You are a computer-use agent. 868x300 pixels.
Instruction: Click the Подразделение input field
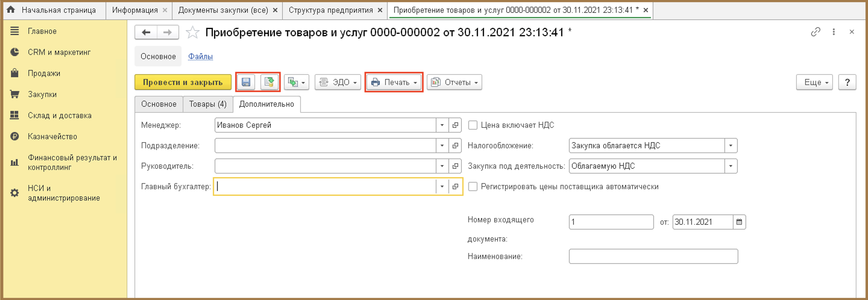325,145
